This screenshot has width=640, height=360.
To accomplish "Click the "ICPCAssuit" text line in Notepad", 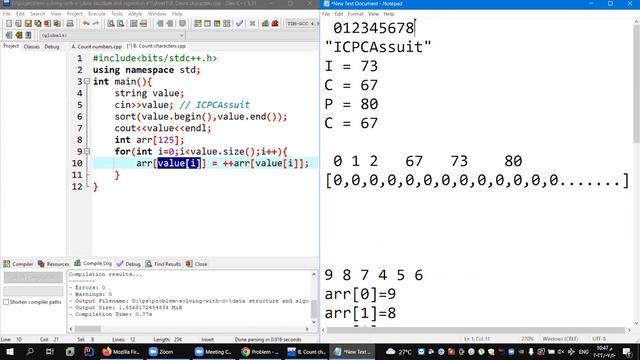I will coord(378,47).
